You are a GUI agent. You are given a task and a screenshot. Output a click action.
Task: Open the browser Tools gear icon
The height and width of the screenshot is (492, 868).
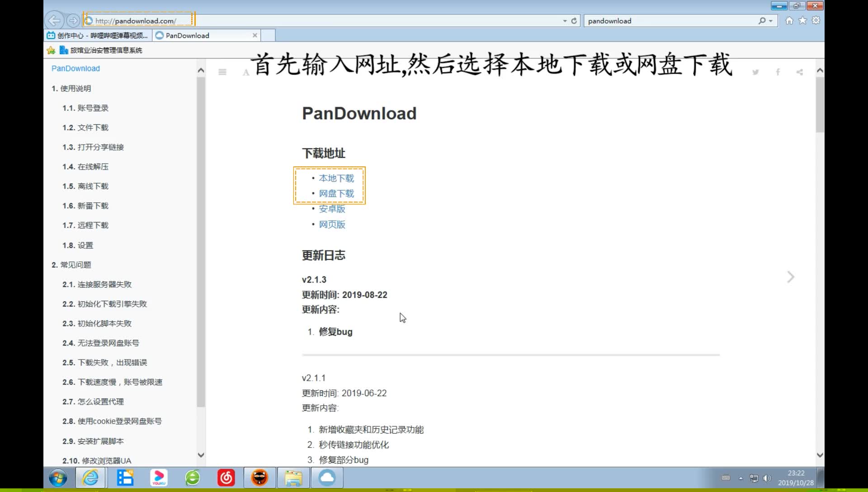point(816,20)
